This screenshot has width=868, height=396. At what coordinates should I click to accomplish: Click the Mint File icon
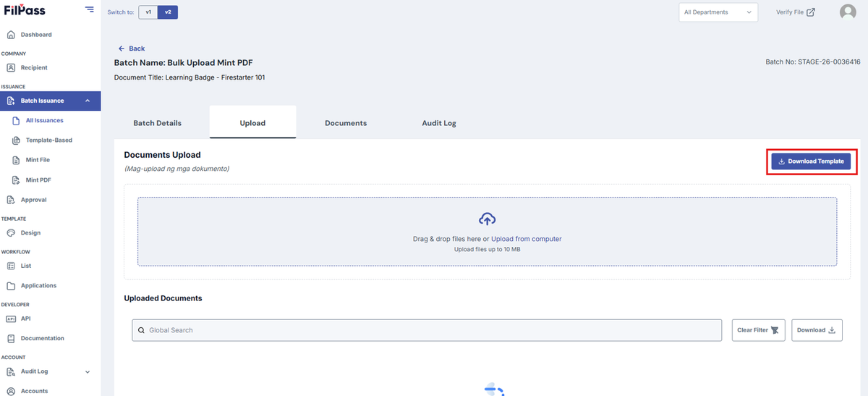tap(16, 159)
